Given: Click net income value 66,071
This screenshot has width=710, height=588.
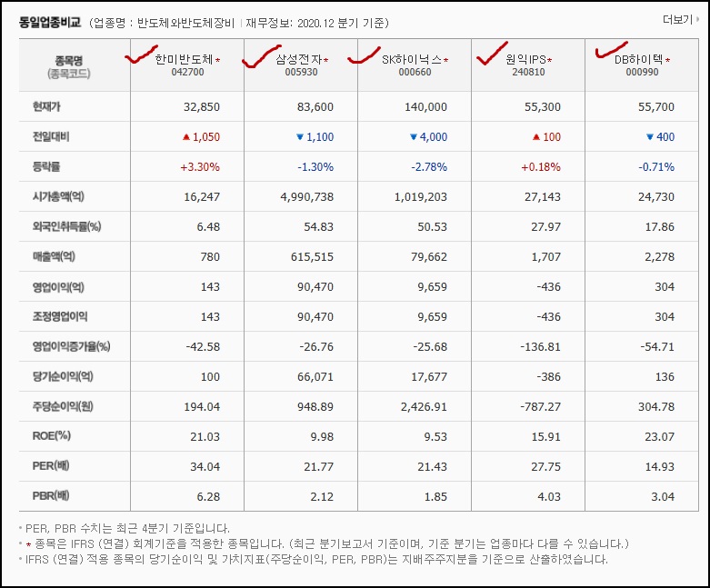Looking at the screenshot, I should tap(315, 376).
